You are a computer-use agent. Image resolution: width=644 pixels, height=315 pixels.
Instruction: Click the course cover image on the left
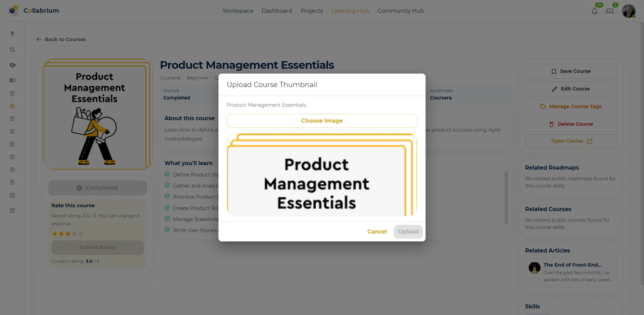coord(97,114)
